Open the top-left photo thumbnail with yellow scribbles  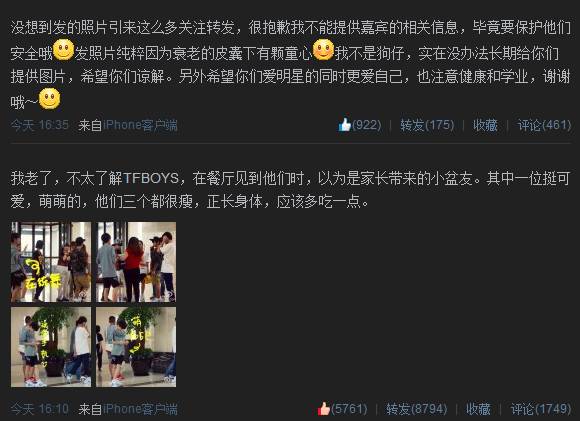(x=51, y=262)
